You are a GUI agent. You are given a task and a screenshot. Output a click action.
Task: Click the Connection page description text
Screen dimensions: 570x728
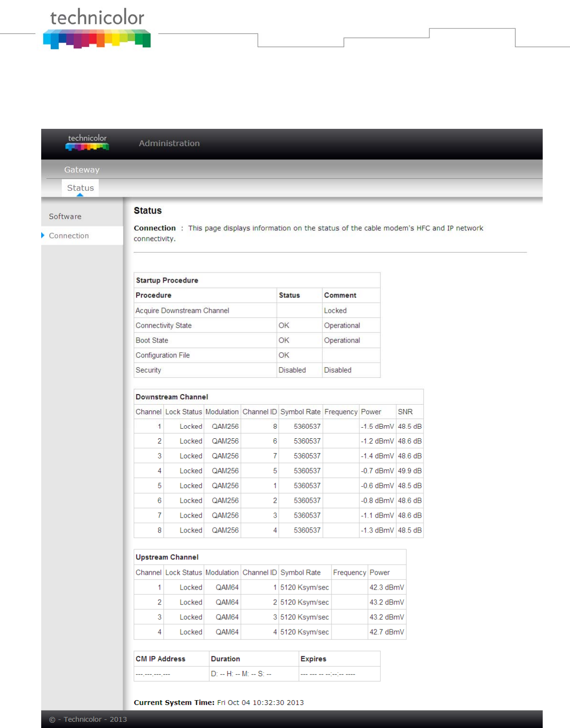(308, 233)
